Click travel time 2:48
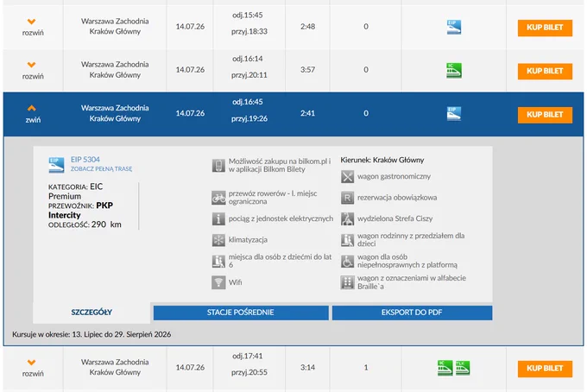Screen dimensions: 587x392 point(307,27)
